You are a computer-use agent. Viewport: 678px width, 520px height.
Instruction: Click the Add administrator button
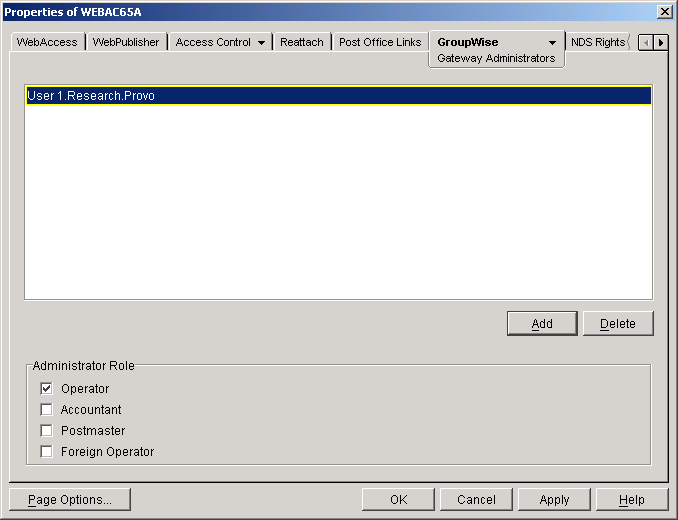click(x=542, y=323)
